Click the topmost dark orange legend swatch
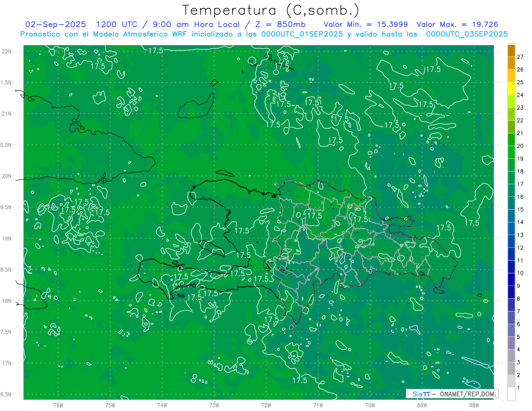Screen dimensions: 532x411 tap(511, 51)
